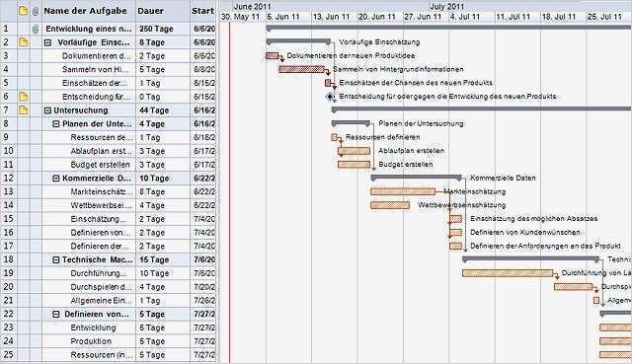Viewport: 632px width, 364px height.
Task: Click the chart label Budget erstellen
Action: (406, 165)
